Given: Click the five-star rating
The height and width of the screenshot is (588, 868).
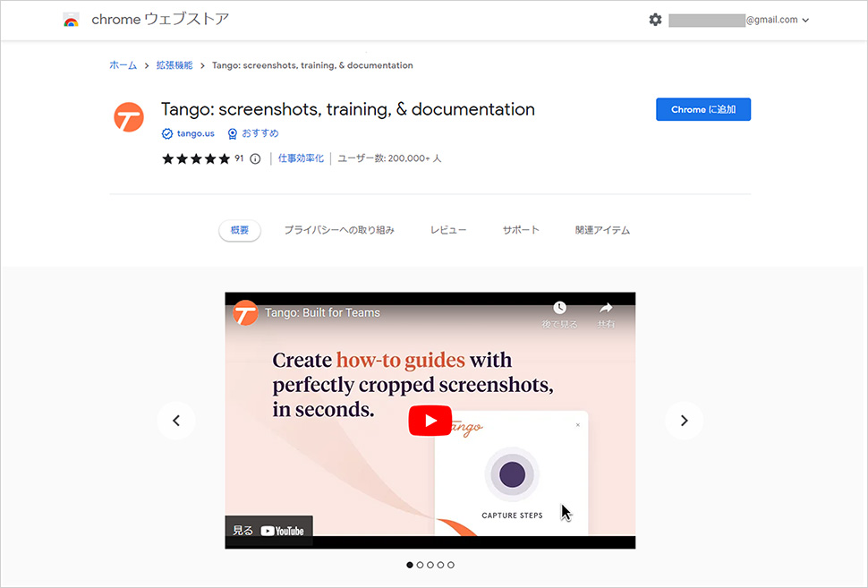Looking at the screenshot, I should click(196, 159).
